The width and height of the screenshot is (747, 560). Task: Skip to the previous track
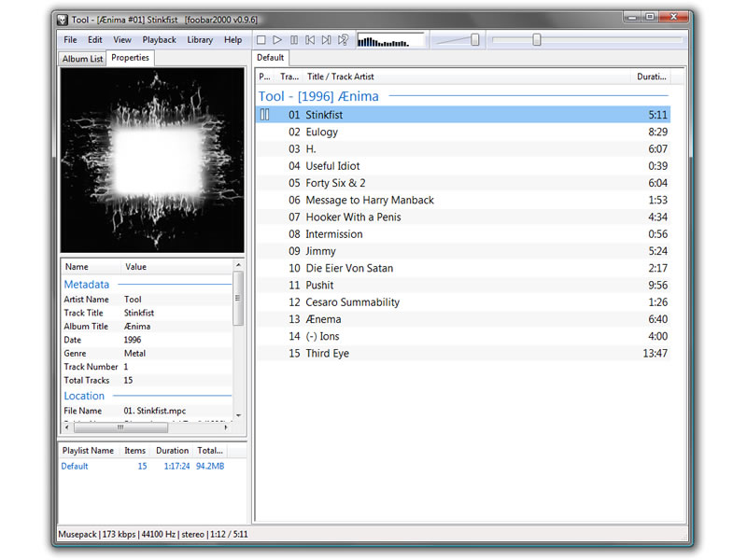310,40
